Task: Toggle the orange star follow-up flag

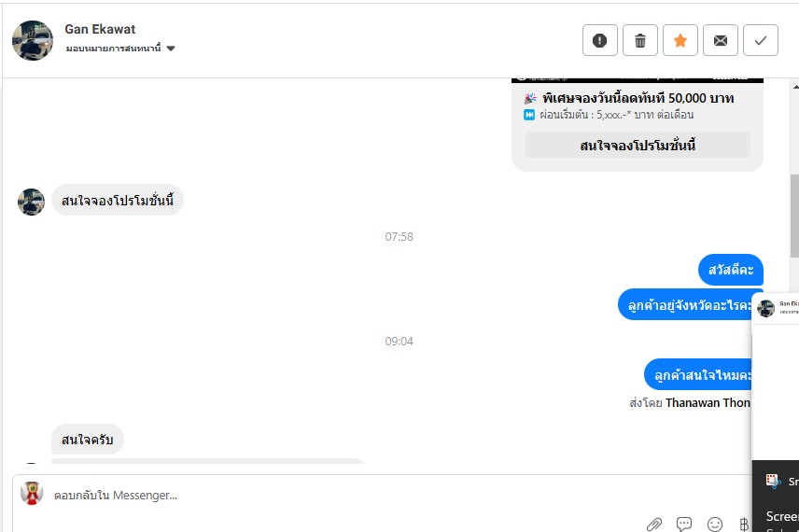Action: 680,40
